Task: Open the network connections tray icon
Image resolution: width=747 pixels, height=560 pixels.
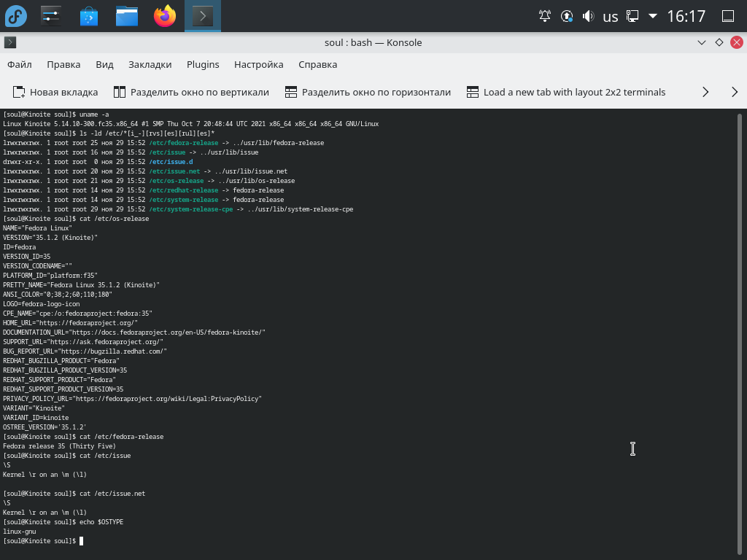Action: click(x=632, y=16)
